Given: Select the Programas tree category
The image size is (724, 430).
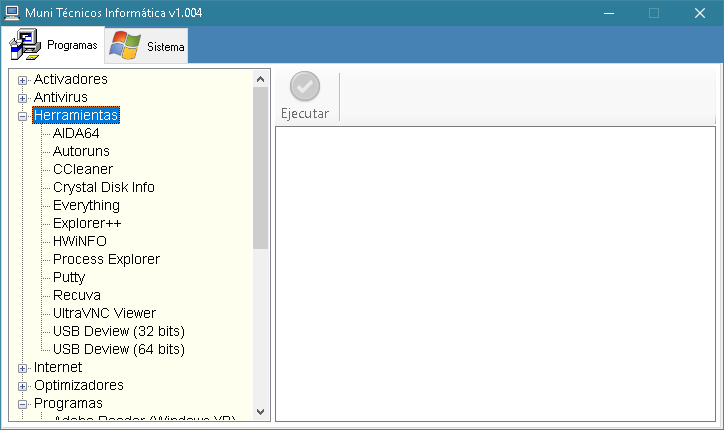Looking at the screenshot, I should tap(68, 404).
